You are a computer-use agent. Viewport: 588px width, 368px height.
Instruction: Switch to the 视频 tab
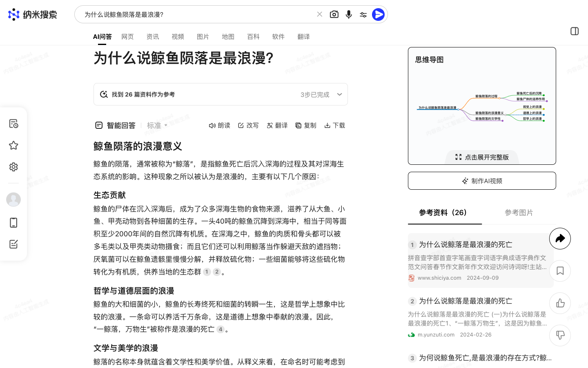pos(178,37)
